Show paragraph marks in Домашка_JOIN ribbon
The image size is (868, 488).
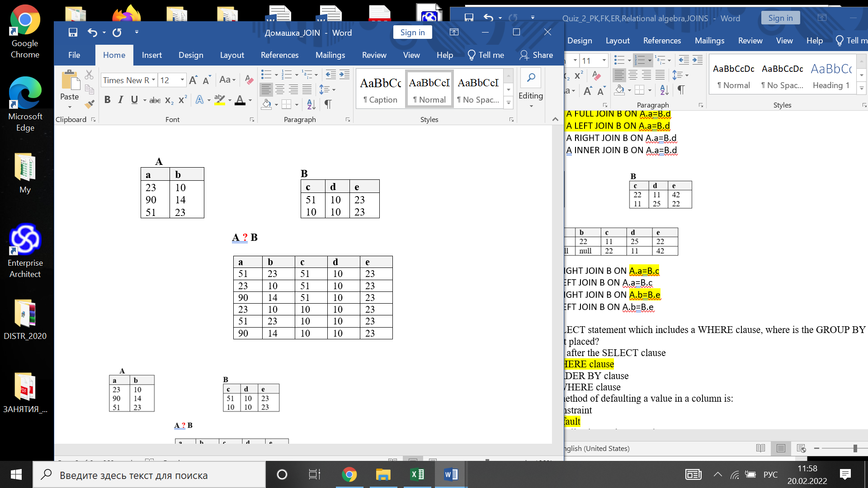point(328,104)
